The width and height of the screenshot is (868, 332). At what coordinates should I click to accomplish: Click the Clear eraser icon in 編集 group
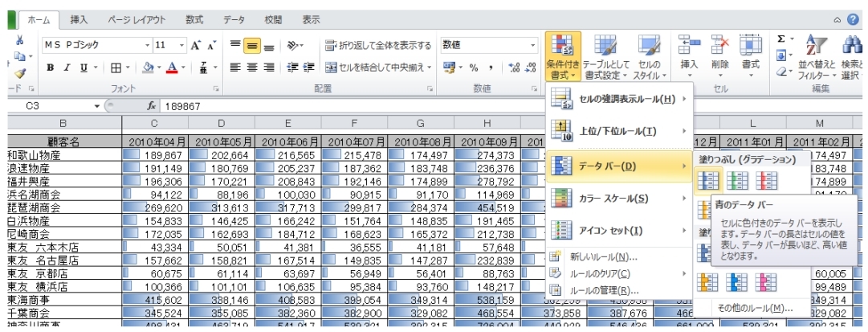click(781, 72)
